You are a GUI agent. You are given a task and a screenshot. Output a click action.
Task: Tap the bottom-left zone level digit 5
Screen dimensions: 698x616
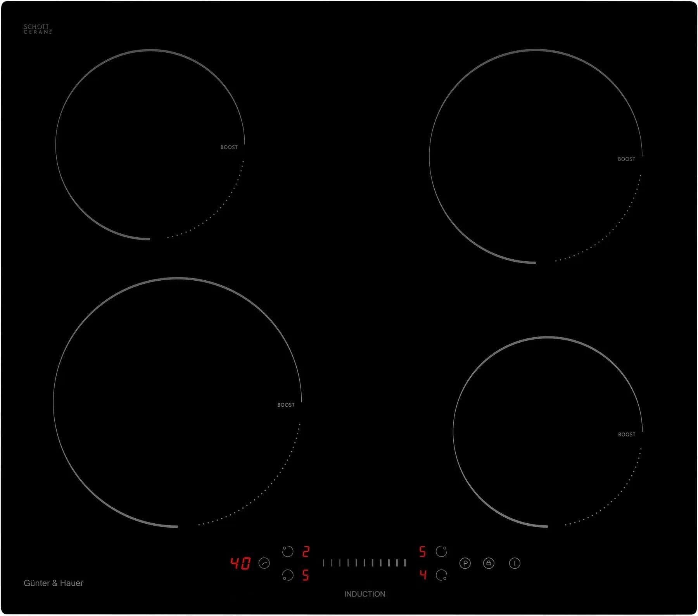tap(306, 575)
